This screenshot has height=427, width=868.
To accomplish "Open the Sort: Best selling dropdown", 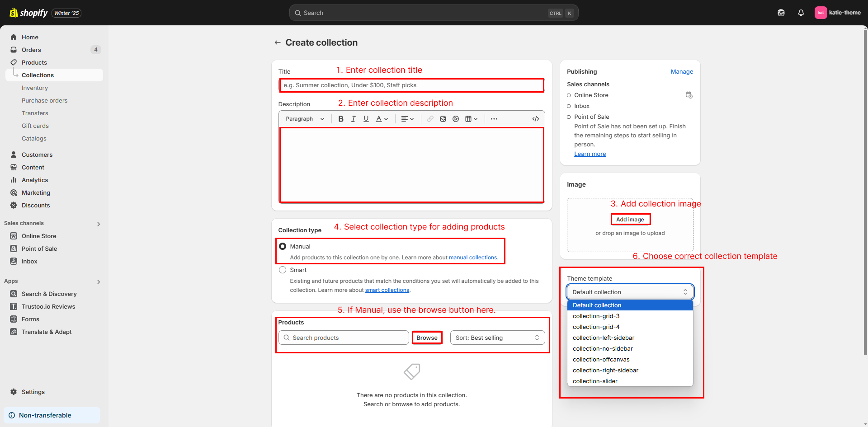I will pyautogui.click(x=497, y=338).
